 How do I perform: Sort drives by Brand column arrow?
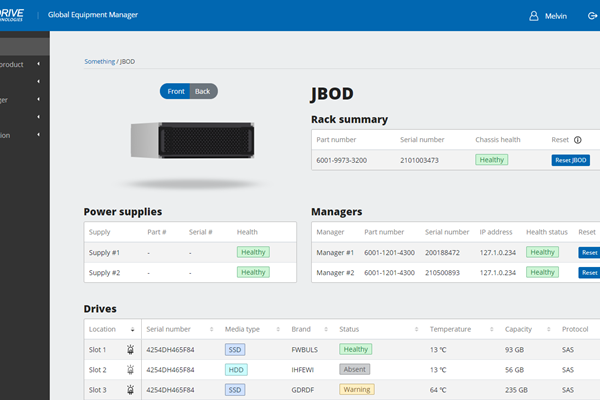point(326,330)
